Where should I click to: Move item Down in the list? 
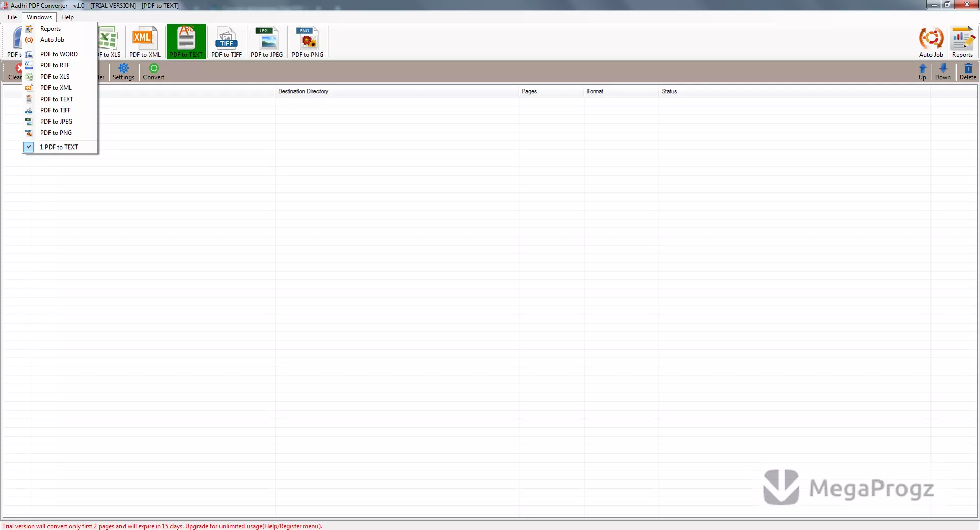click(x=943, y=71)
